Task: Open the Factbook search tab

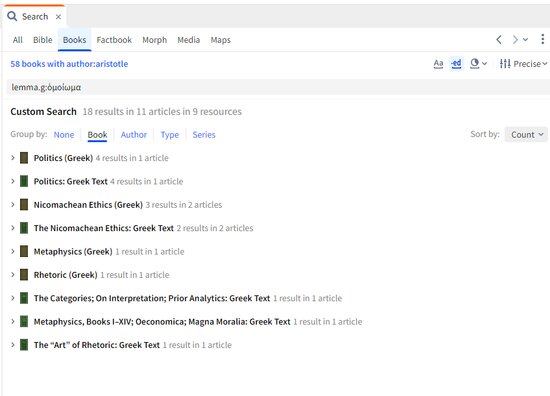Action: pyautogui.click(x=114, y=40)
